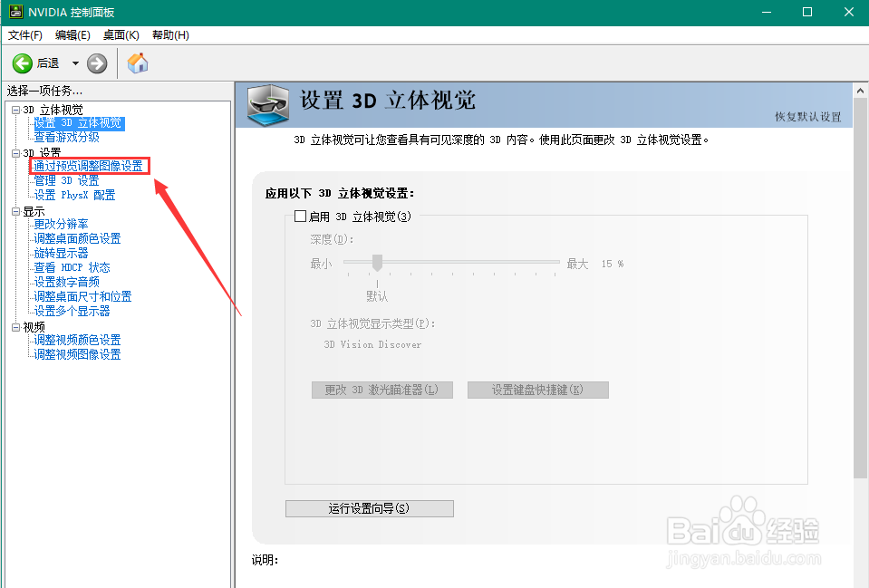Open 设置多个显示器 task

[x=72, y=311]
